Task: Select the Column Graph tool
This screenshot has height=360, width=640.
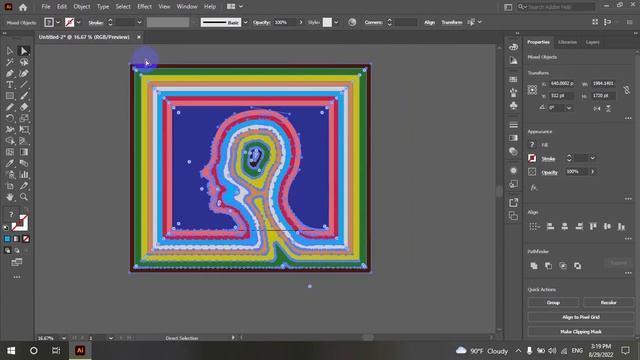Action: click(24, 175)
